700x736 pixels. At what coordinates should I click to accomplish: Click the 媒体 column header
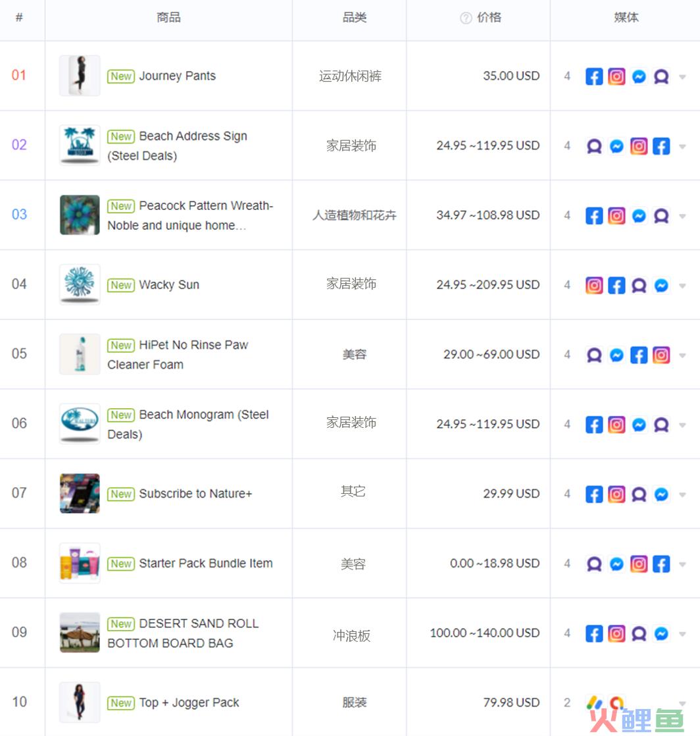click(x=626, y=18)
